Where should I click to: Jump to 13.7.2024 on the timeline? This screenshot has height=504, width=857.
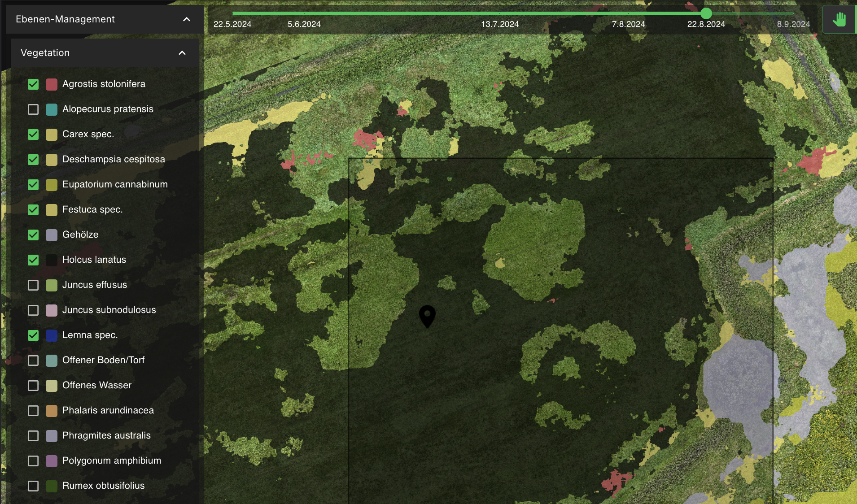500,24
